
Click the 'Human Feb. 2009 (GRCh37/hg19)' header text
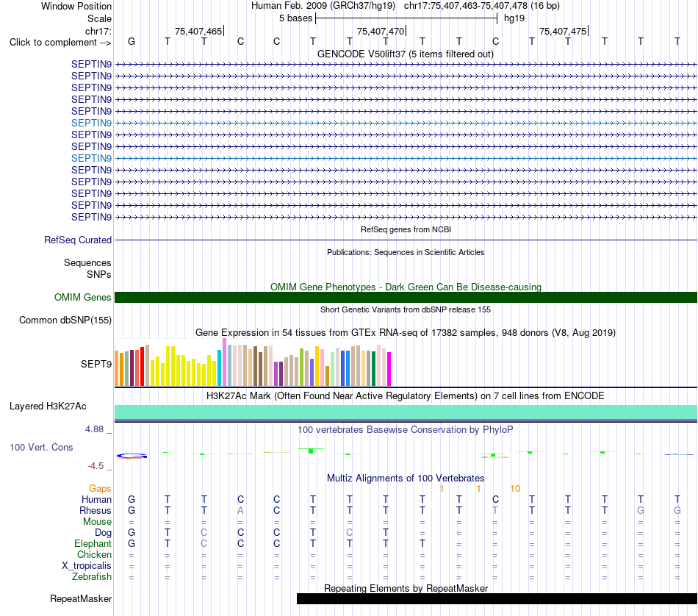tap(323, 6)
